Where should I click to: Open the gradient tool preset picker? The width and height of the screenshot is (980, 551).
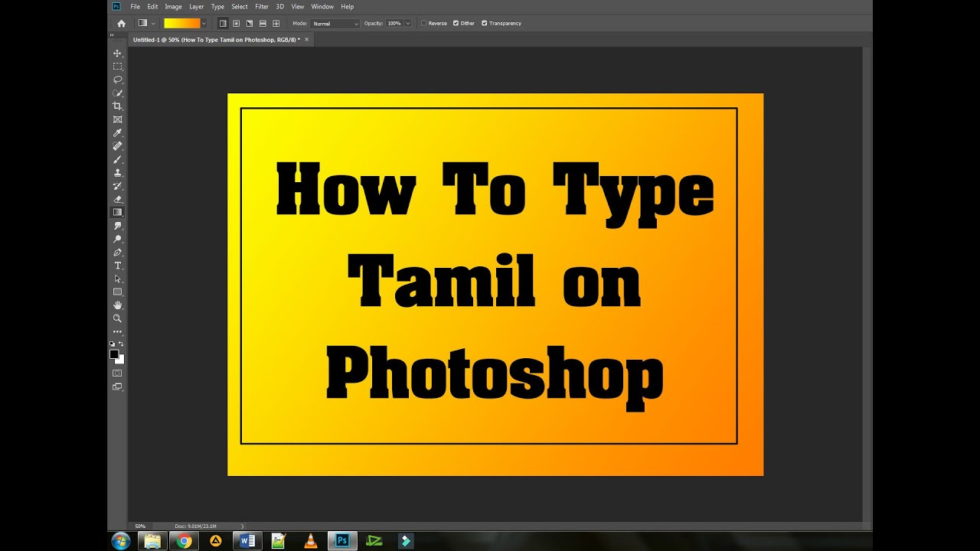coord(145,24)
